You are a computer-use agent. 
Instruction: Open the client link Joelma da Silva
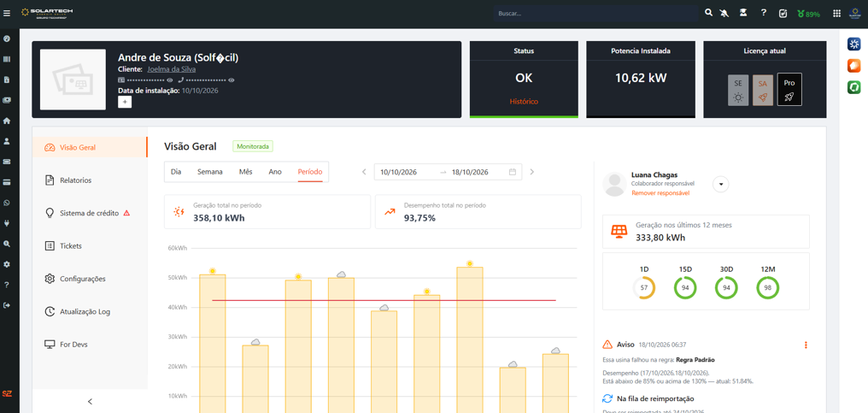click(x=171, y=69)
